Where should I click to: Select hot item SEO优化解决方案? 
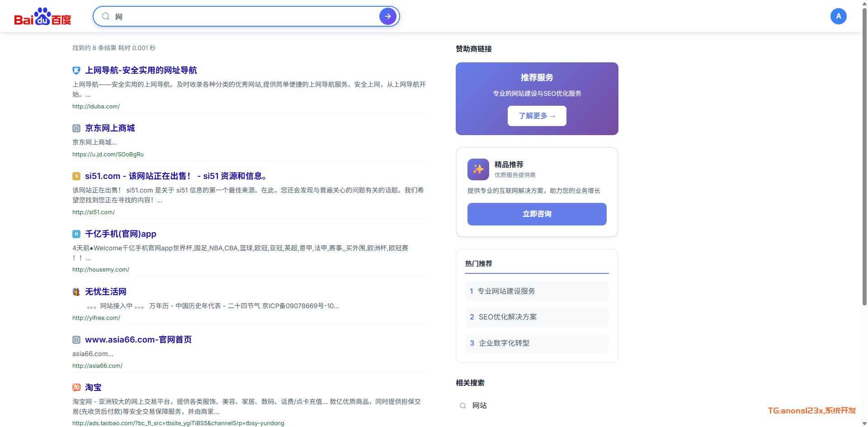(507, 317)
